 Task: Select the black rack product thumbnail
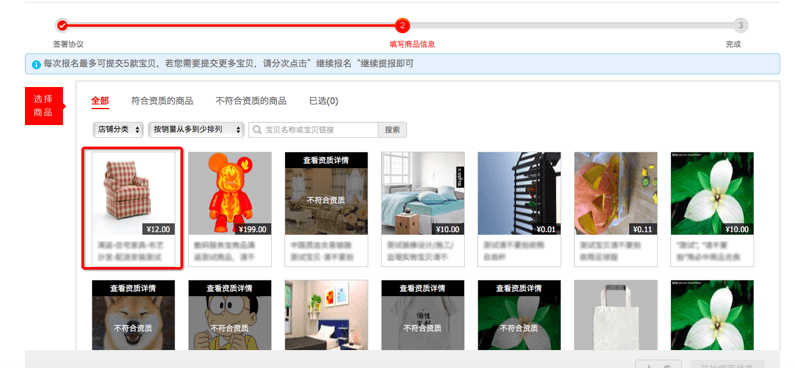tap(519, 193)
